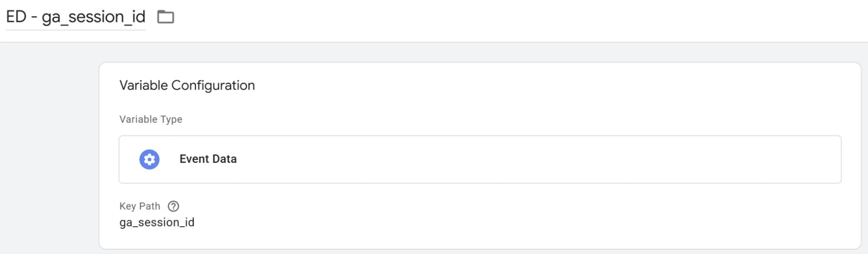Click the word "Configuration" in the card heading
The width and height of the screenshot is (868, 254).
pos(213,86)
